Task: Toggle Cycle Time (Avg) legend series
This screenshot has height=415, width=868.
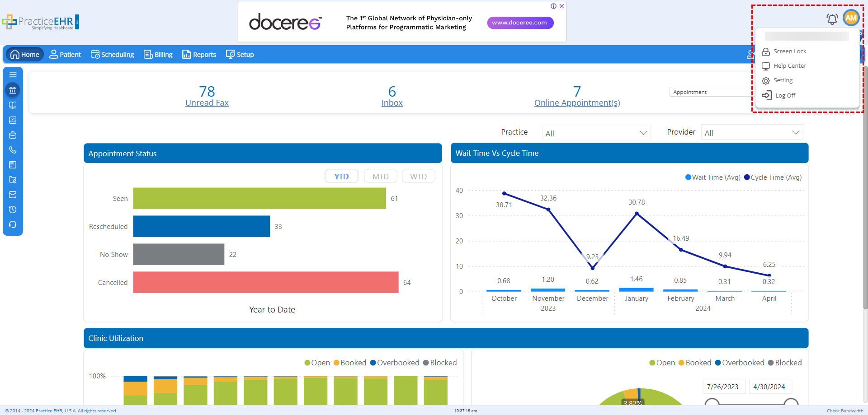Action: [x=773, y=177]
